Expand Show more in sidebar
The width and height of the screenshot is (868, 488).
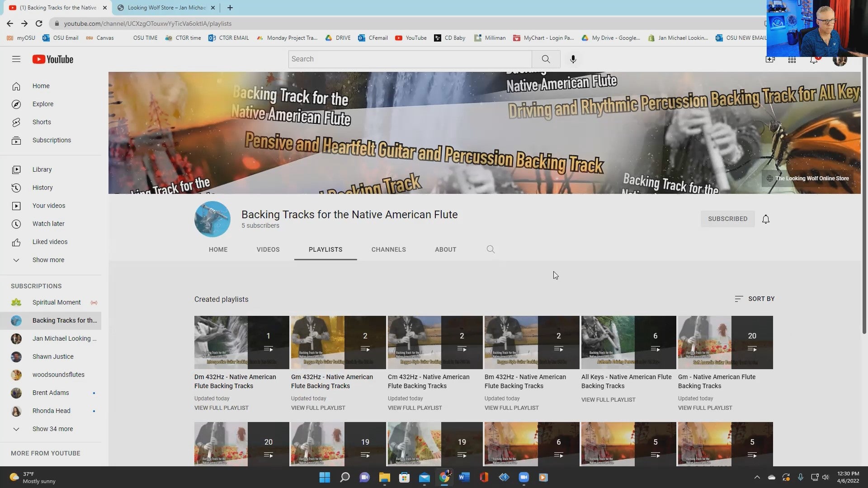point(48,260)
